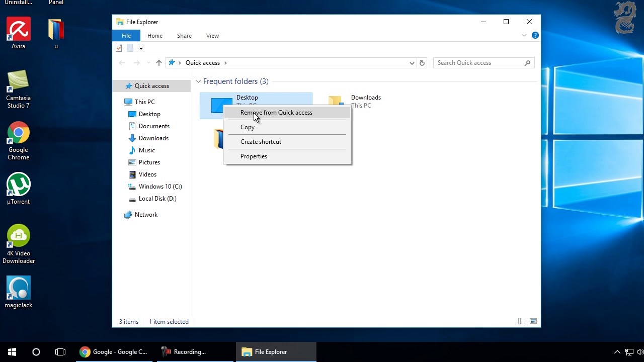
Task: Choose 'Create shortcut' from context menu
Action: [x=287, y=142]
